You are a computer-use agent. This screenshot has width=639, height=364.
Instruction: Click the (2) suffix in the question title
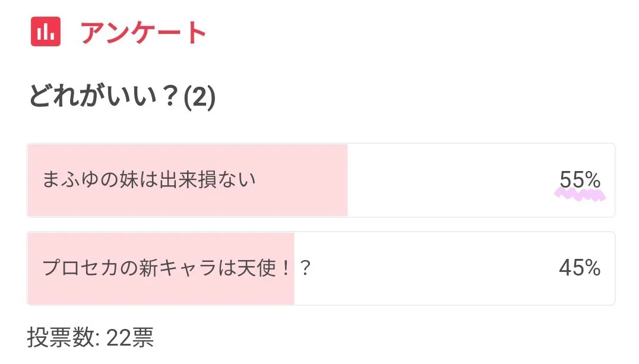[199, 97]
